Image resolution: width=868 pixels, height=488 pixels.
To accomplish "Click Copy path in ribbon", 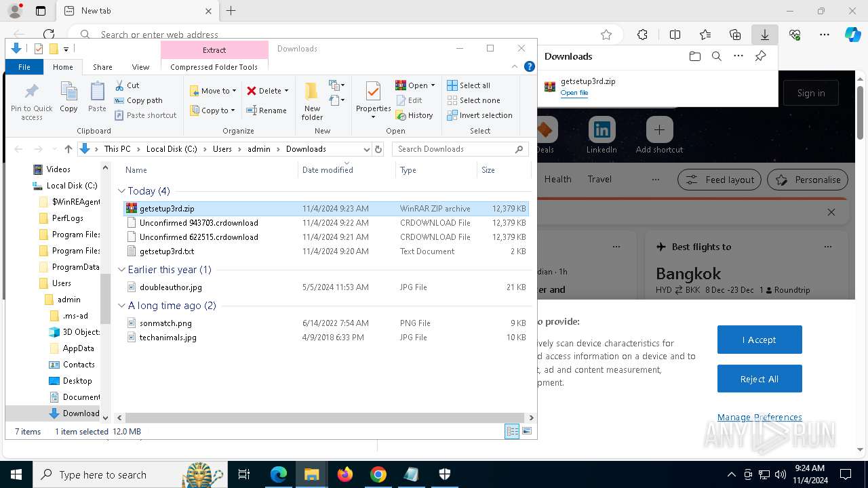I will tap(138, 100).
